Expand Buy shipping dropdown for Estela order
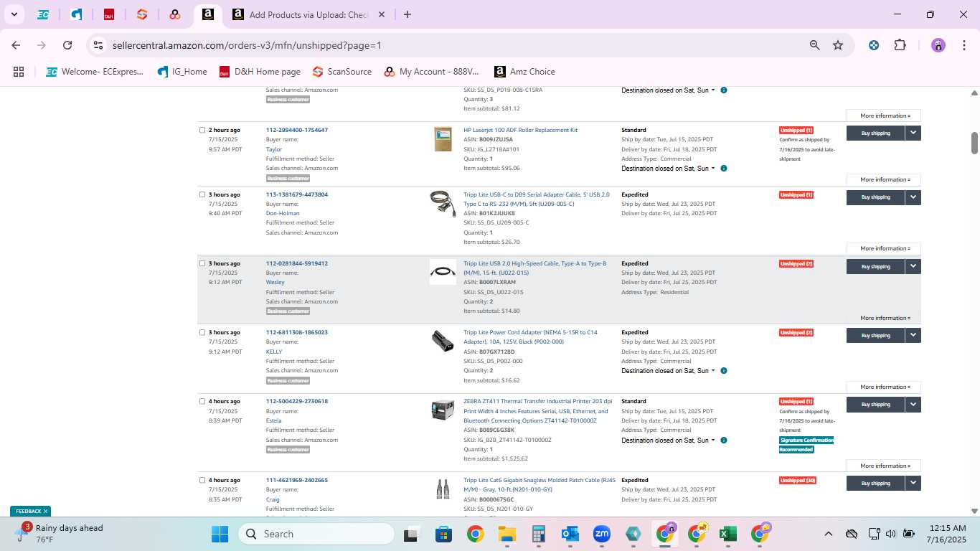The height and width of the screenshot is (551, 980). point(913,405)
